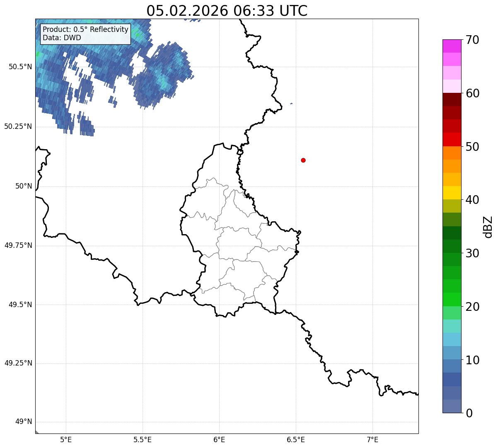Screen dimensions: 498x448
Task: Click the Data: DWD label
Action: (62, 38)
